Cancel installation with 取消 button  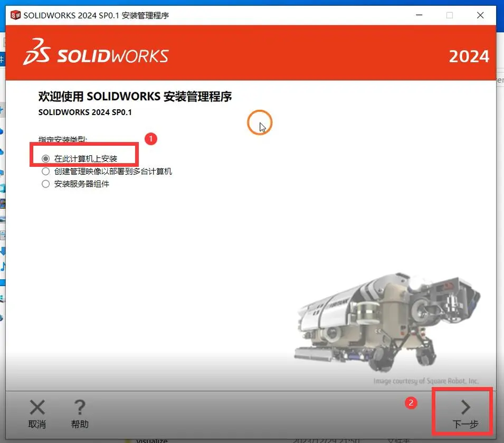pos(37,414)
